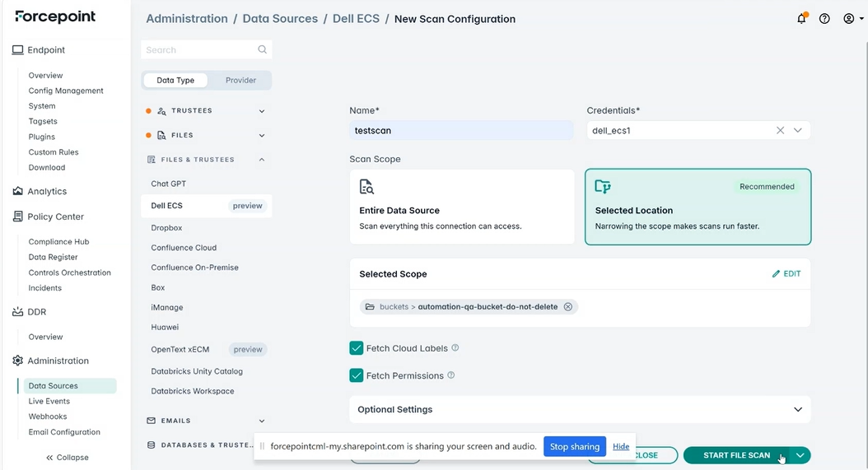Open the help question mark icon
This screenshot has height=470, width=868.
pos(824,19)
